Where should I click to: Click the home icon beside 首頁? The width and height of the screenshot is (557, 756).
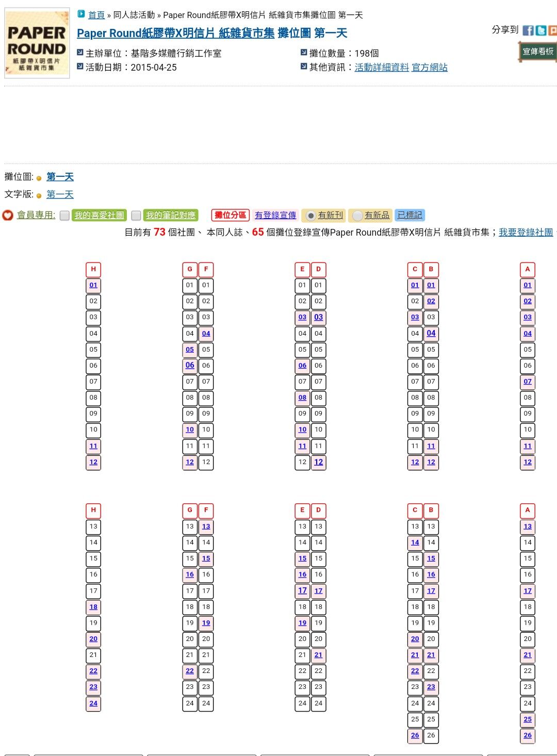pos(81,14)
